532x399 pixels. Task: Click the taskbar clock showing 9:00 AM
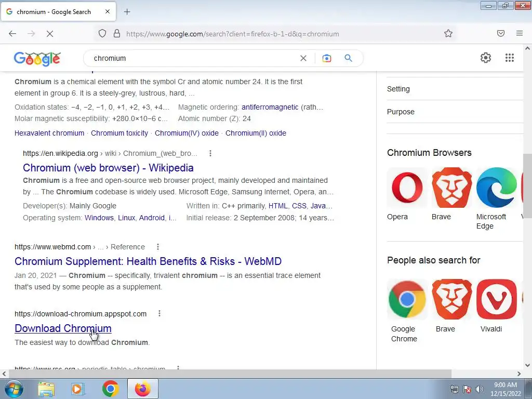coord(506,389)
